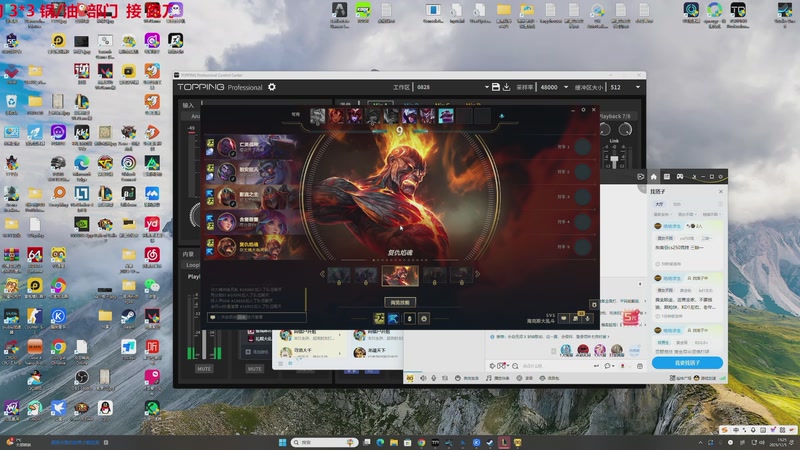Select the second bench champion portrait
The width and height of the screenshot is (800, 450).
[336, 116]
